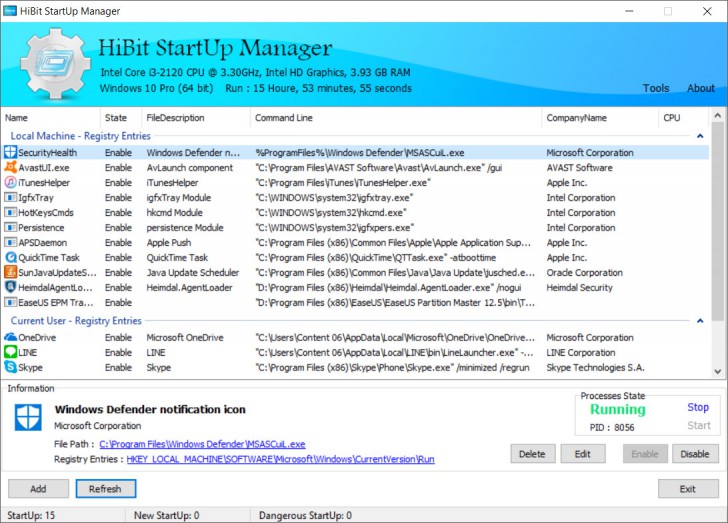728x523 pixels.
Task: Select the QTTask.exe command line cell
Action: 375,257
